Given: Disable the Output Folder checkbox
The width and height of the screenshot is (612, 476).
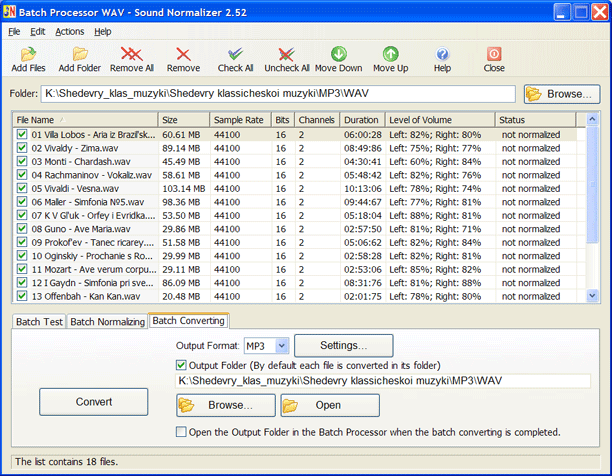Looking at the screenshot, I should pos(181,365).
